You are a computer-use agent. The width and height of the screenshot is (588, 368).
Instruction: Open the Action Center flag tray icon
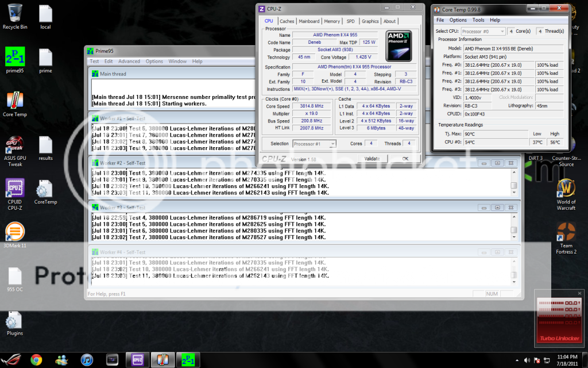537,360
